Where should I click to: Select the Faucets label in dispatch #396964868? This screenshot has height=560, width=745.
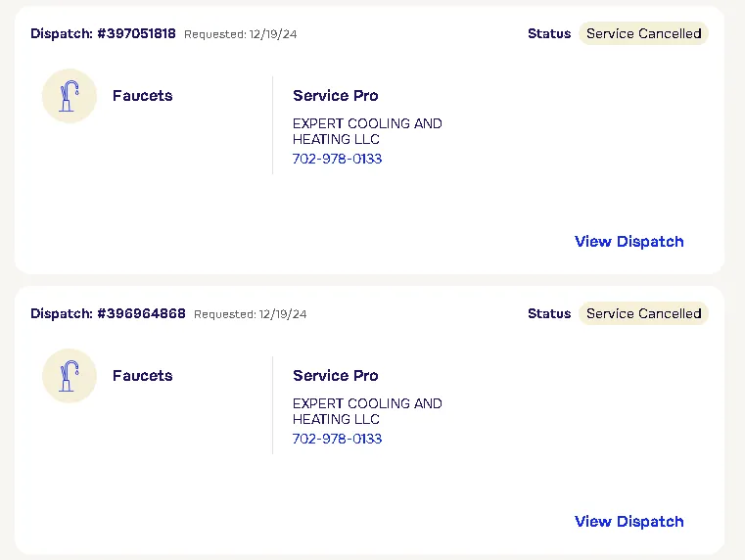click(x=142, y=376)
